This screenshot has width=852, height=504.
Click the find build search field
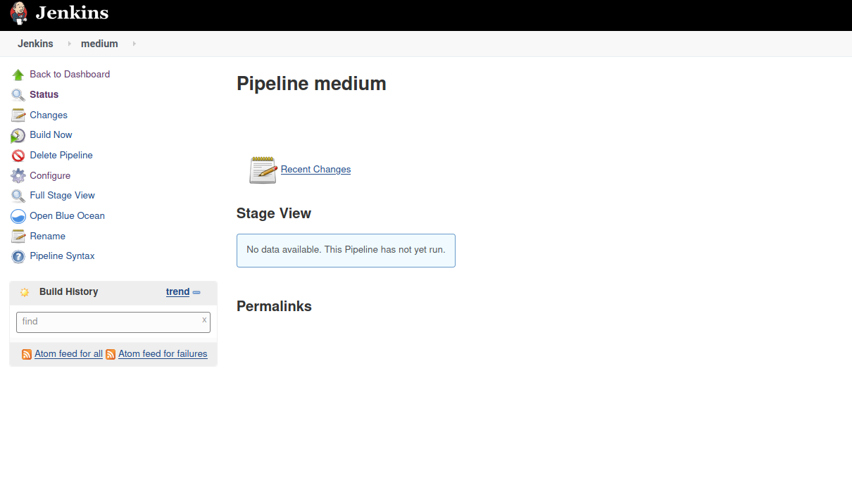coord(113,322)
